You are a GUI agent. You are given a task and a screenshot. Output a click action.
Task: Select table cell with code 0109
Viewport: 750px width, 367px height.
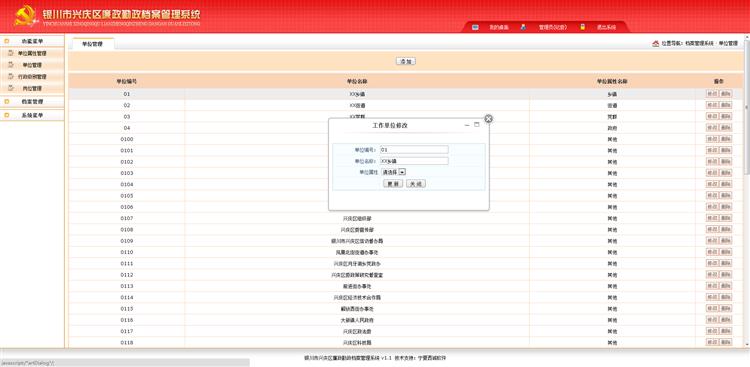[127, 241]
